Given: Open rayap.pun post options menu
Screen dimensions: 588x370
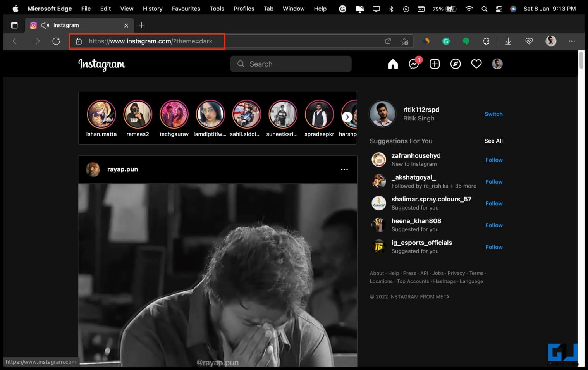Looking at the screenshot, I should point(344,170).
